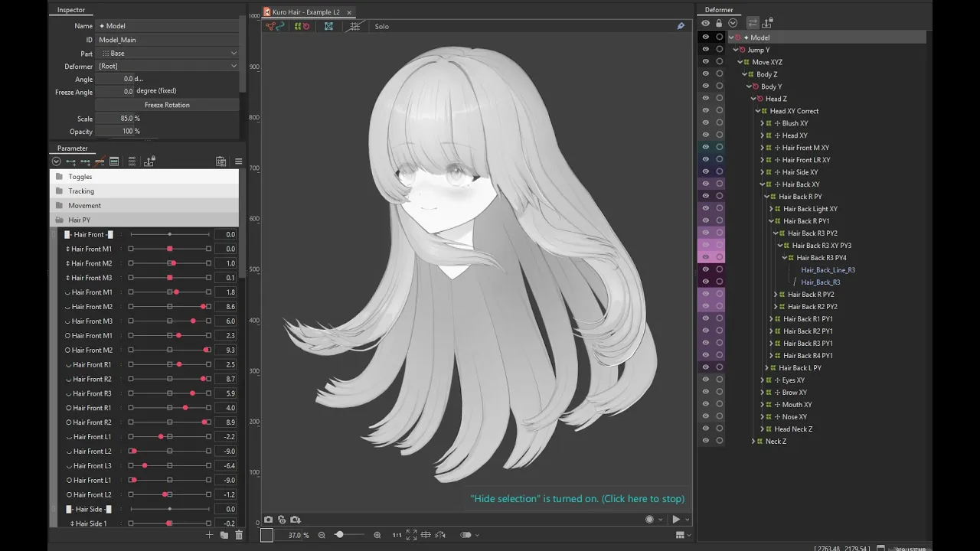Switch to the Deformer tab
The height and width of the screenshot is (551, 980).
(x=719, y=10)
